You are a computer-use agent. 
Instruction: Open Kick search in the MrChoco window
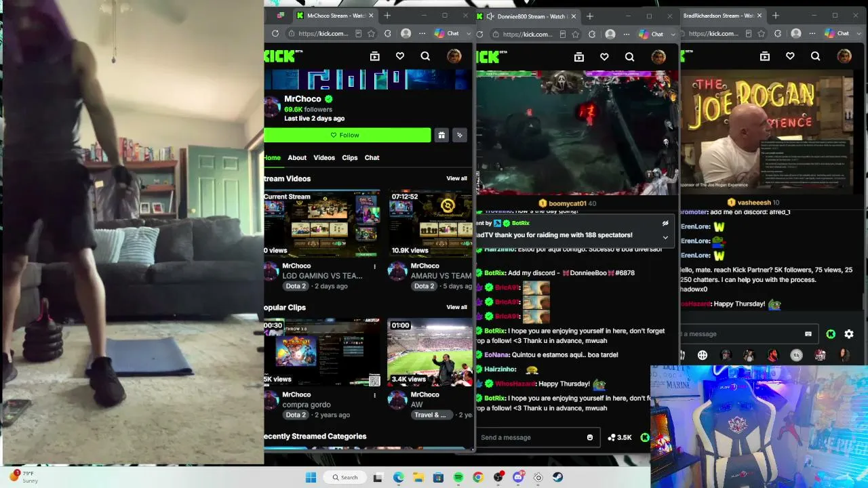click(x=425, y=56)
